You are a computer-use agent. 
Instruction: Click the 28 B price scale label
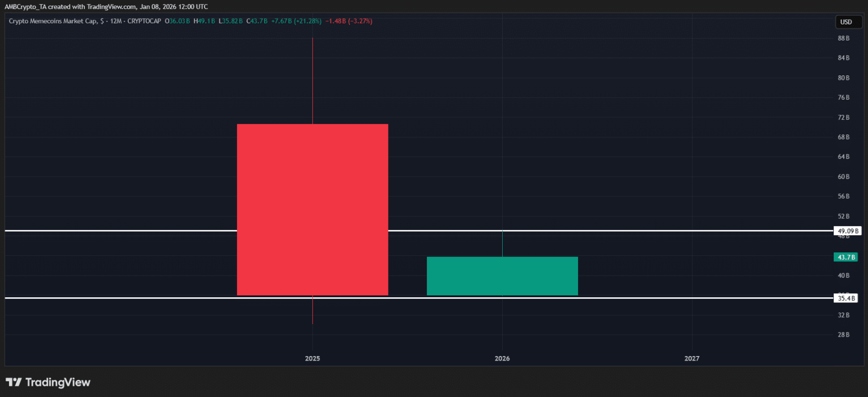point(843,335)
